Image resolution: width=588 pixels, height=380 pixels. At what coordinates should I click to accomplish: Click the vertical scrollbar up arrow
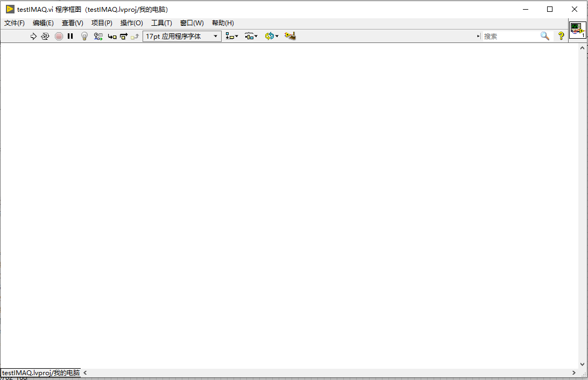click(583, 48)
